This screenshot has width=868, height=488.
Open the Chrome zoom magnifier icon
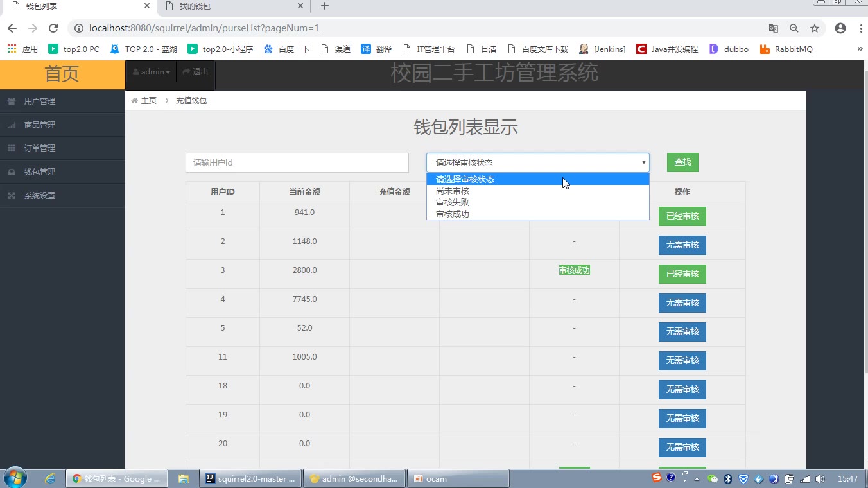tap(794, 28)
